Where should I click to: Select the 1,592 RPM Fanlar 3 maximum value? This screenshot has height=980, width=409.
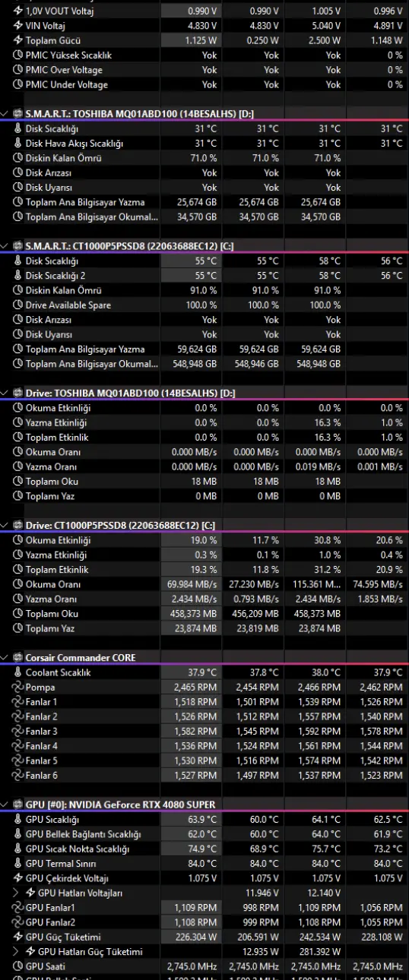tap(321, 731)
